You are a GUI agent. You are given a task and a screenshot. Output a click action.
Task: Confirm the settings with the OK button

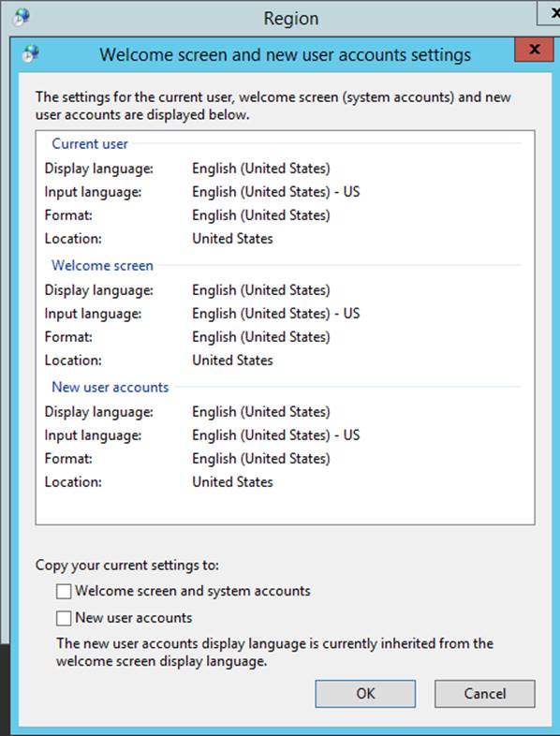coord(365,693)
